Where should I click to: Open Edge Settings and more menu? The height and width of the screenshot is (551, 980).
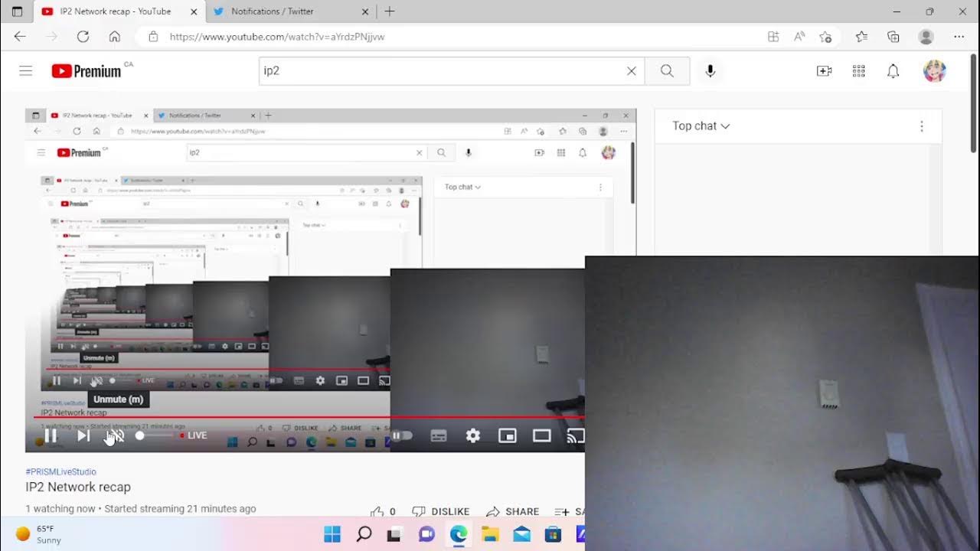click(959, 37)
